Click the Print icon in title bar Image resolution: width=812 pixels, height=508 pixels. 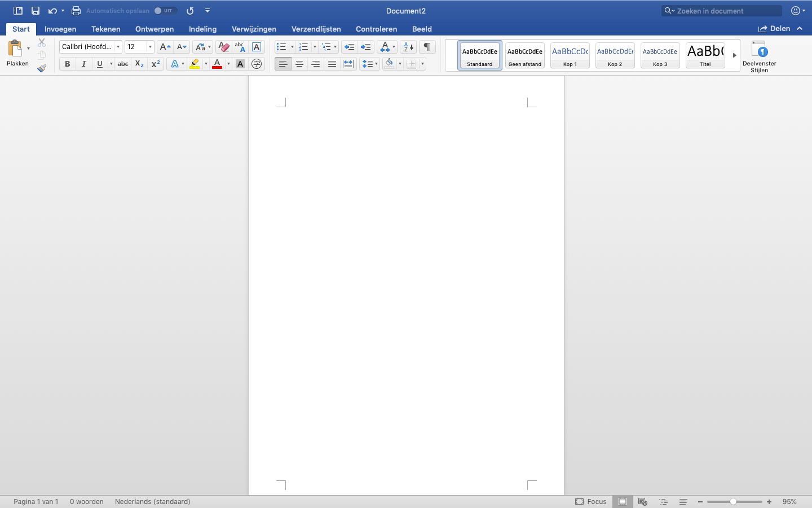tap(76, 11)
